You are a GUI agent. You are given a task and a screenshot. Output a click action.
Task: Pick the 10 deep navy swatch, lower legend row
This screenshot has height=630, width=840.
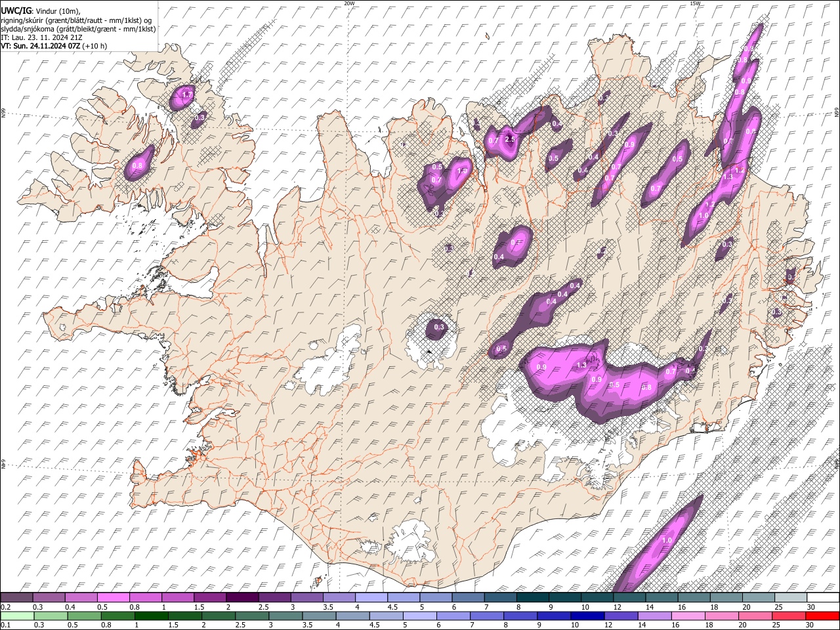(x=586, y=616)
